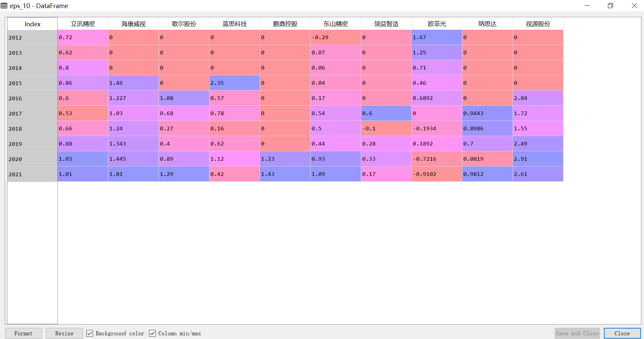Click the Resize button
The image size is (644, 339).
[x=64, y=333]
